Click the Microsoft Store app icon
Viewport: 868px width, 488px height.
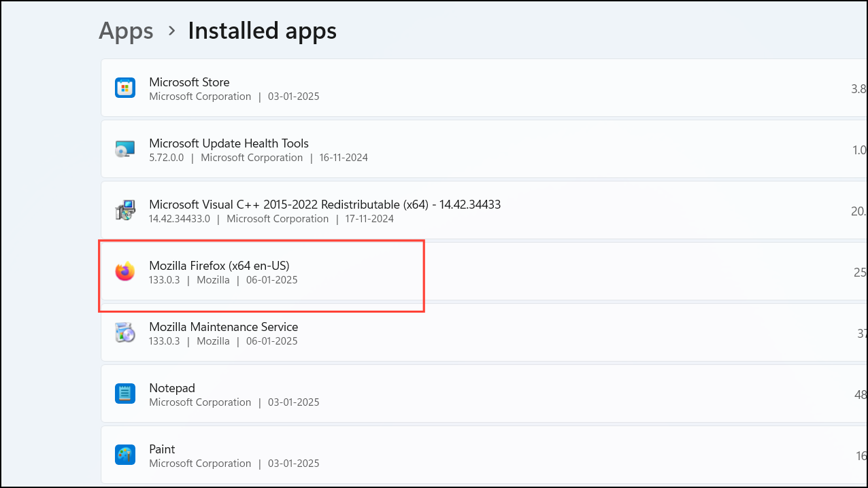pos(125,88)
